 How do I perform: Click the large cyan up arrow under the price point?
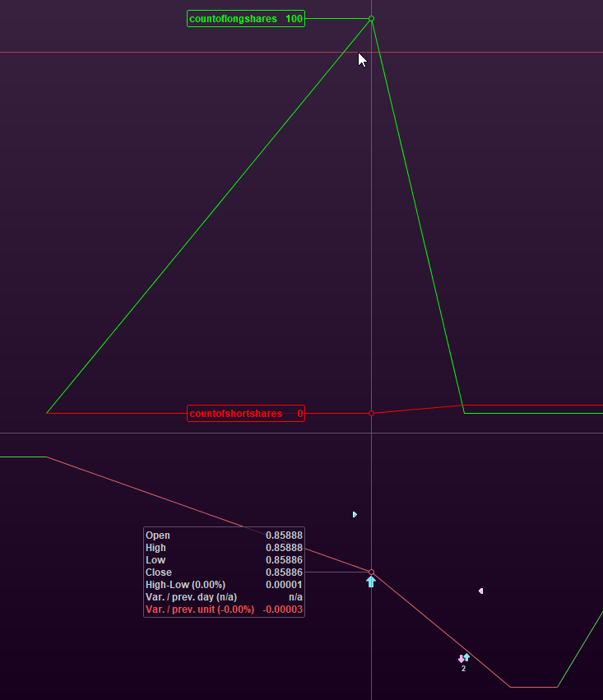point(371,582)
